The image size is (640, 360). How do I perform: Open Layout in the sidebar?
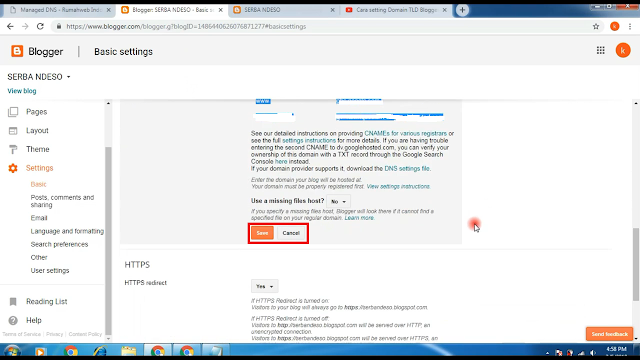(x=37, y=131)
